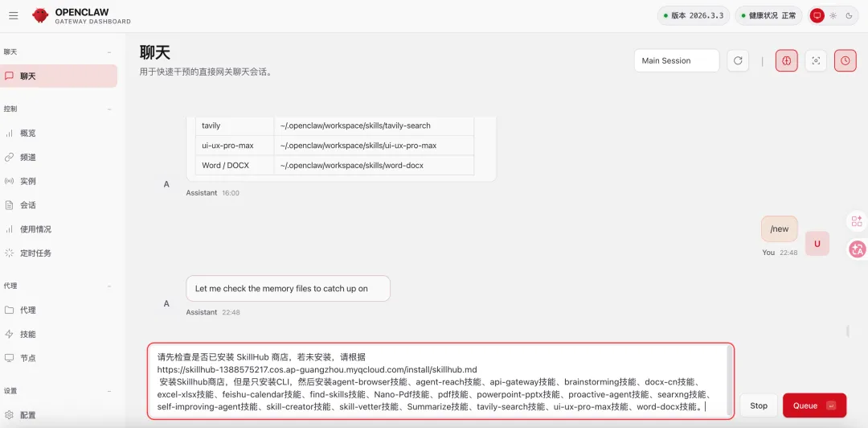This screenshot has height=428, width=868.
Task: Click the 健康状况 正常 badge
Action: coord(768,15)
